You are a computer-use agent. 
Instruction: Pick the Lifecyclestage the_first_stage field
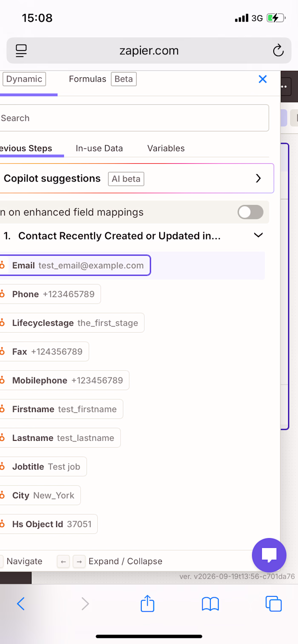pos(72,323)
